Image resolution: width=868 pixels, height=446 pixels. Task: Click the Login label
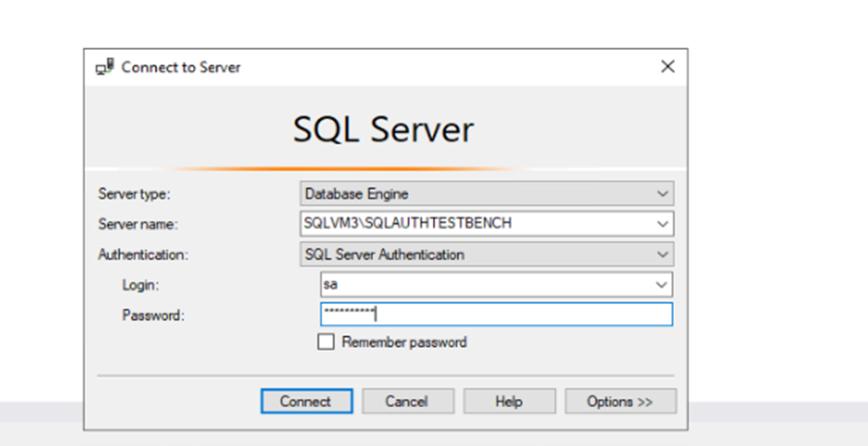140,285
